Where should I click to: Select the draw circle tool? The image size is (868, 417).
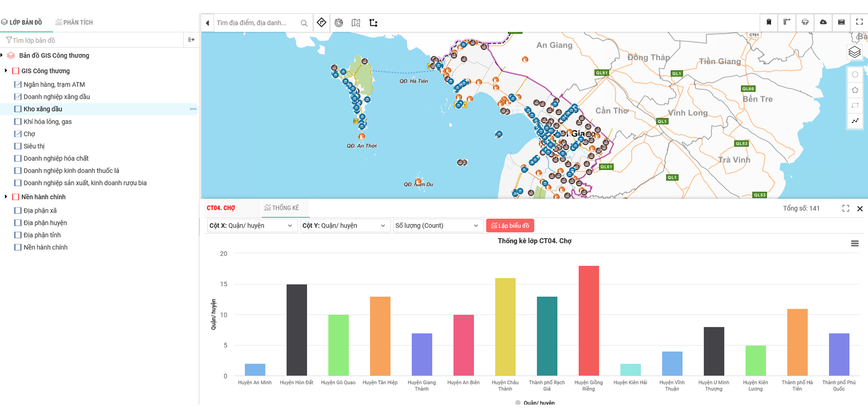pos(855,74)
